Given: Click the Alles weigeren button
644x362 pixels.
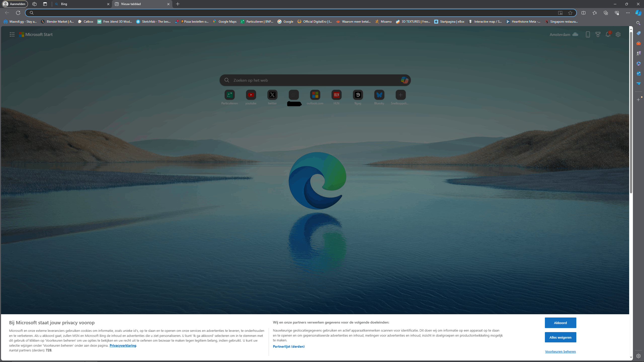Looking at the screenshot, I should click(560, 337).
